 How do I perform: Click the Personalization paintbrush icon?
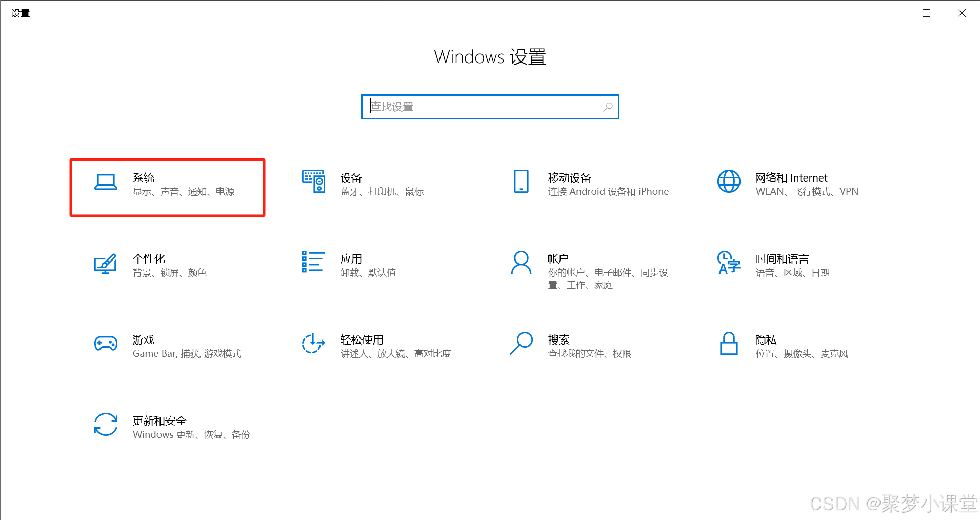[x=106, y=263]
